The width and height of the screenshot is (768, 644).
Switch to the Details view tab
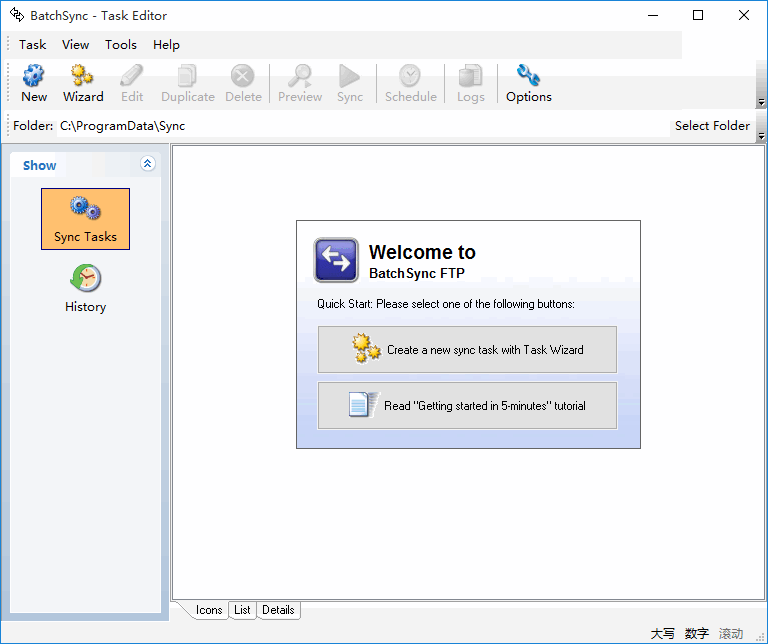click(278, 610)
